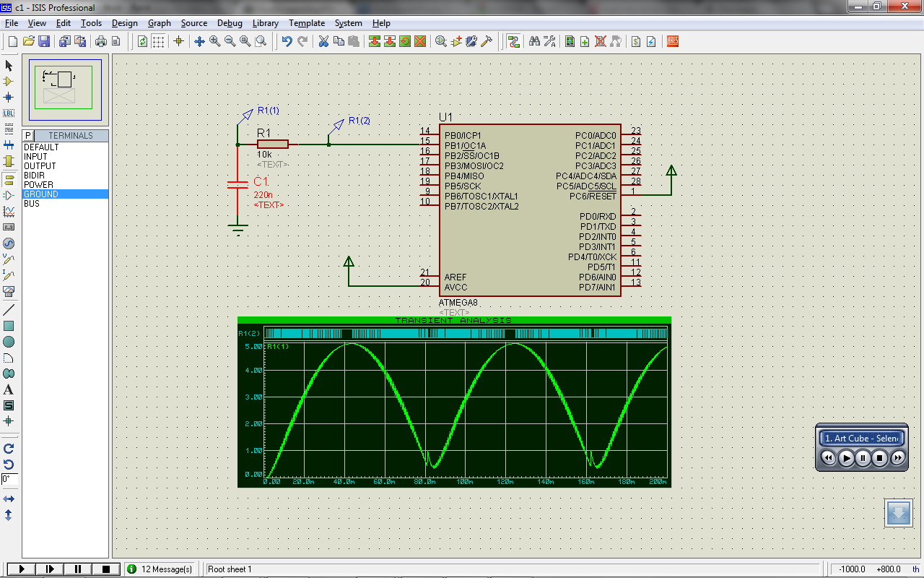This screenshot has height=578, width=924.
Task: Open the Template menu
Action: pyautogui.click(x=307, y=23)
